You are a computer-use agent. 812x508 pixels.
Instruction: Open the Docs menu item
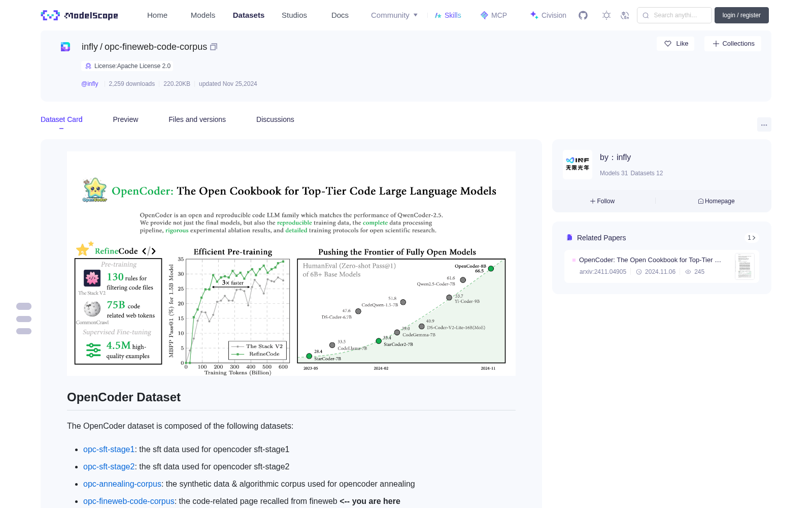[x=340, y=15]
